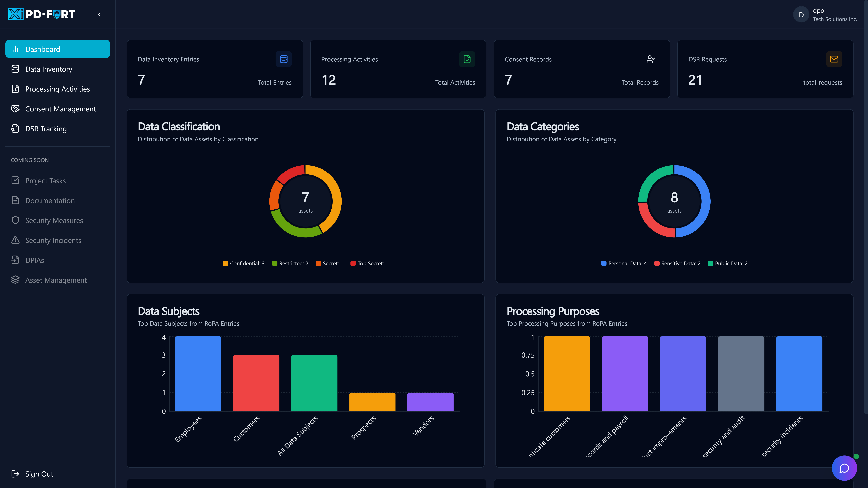Click the Processing Activities clipboard icon
Image resolution: width=868 pixels, height=488 pixels.
(15, 89)
